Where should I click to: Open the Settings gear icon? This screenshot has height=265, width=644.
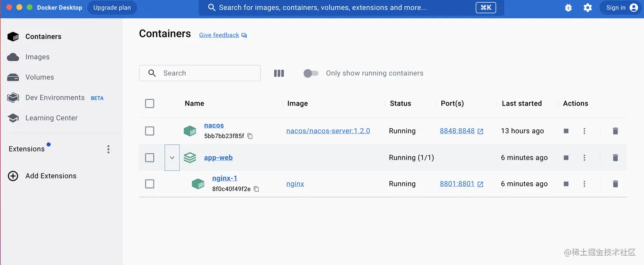[588, 8]
